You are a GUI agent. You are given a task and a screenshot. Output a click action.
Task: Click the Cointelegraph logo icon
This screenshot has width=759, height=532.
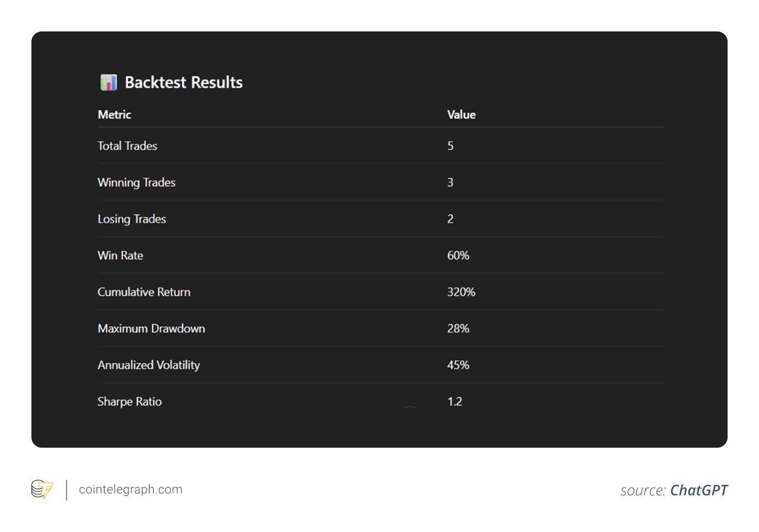click(x=42, y=490)
